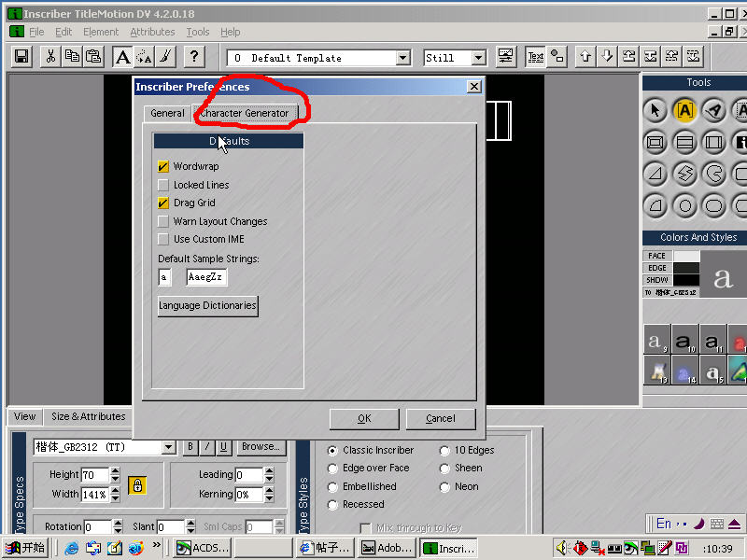Enable the Locked Lines checkbox
This screenshot has height=560, width=747.
coord(162,185)
